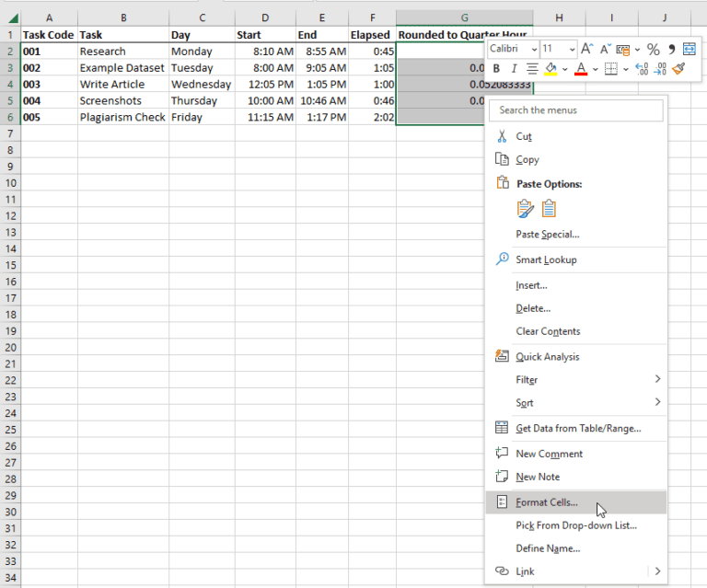This screenshot has height=588, width=707.
Task: Open the Accounting format dropdown arrow
Action: pyautogui.click(x=637, y=50)
